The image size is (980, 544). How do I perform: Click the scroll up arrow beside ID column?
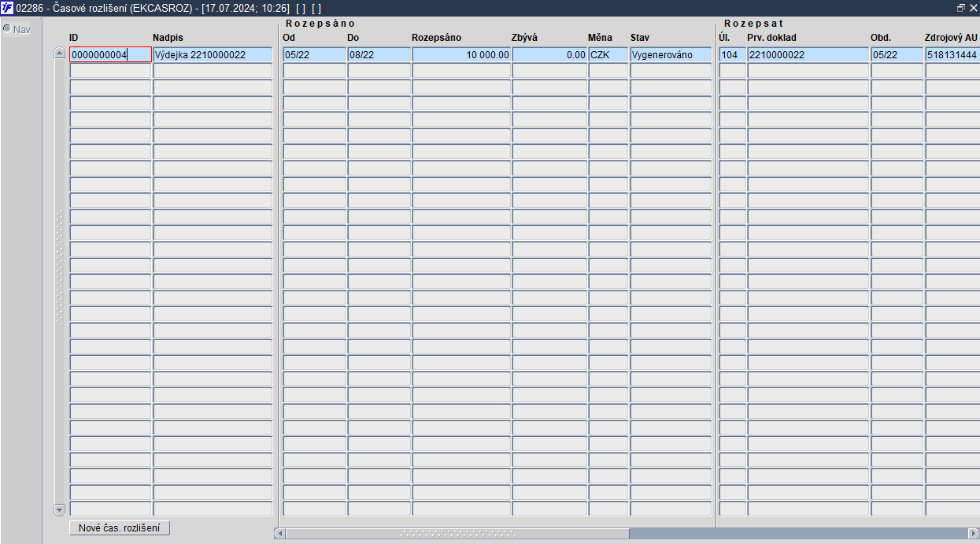tap(59, 54)
